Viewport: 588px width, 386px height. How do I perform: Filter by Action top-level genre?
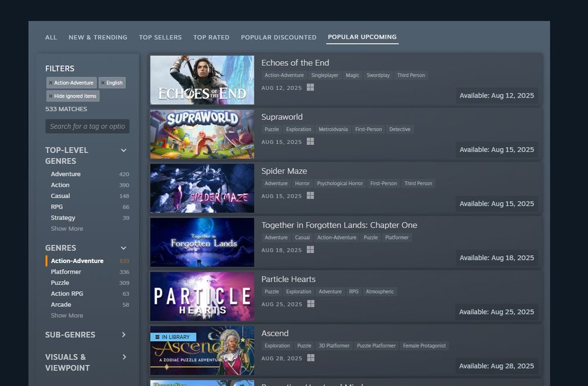coord(60,185)
